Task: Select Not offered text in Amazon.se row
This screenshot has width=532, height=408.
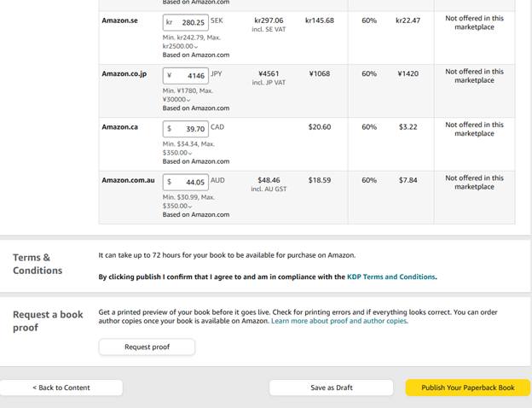Action: (x=474, y=23)
